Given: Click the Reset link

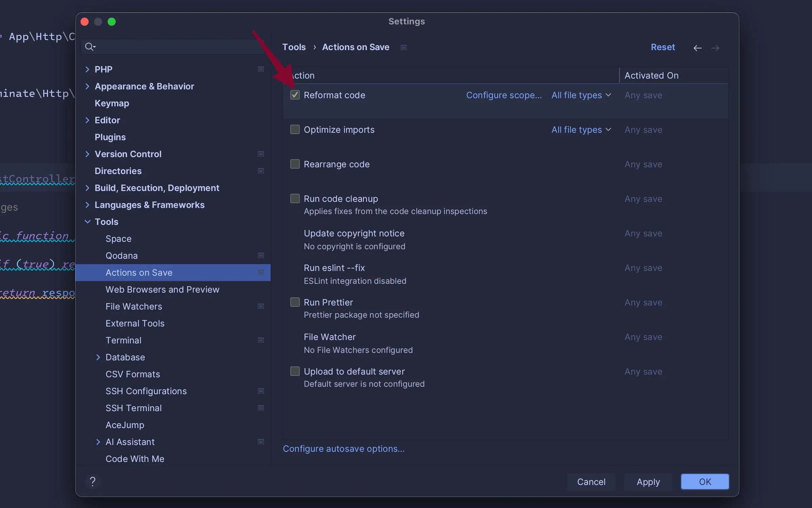Looking at the screenshot, I should tap(663, 47).
